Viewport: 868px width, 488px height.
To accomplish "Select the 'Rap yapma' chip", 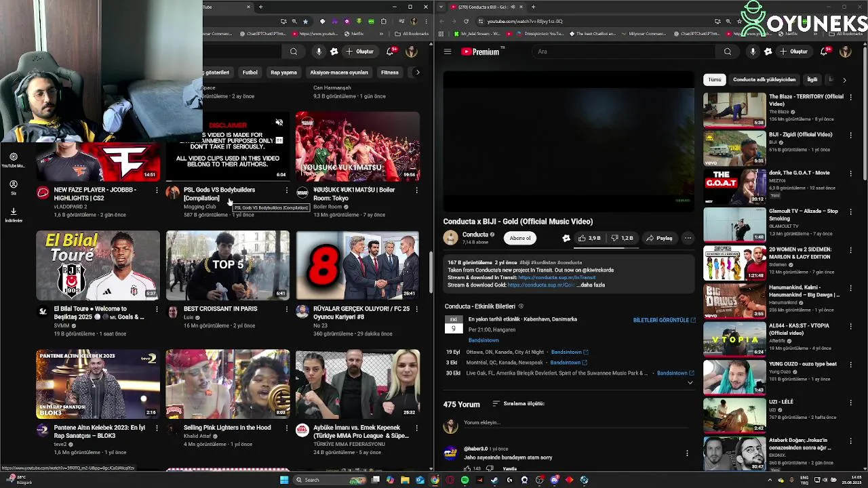I will (x=283, y=73).
